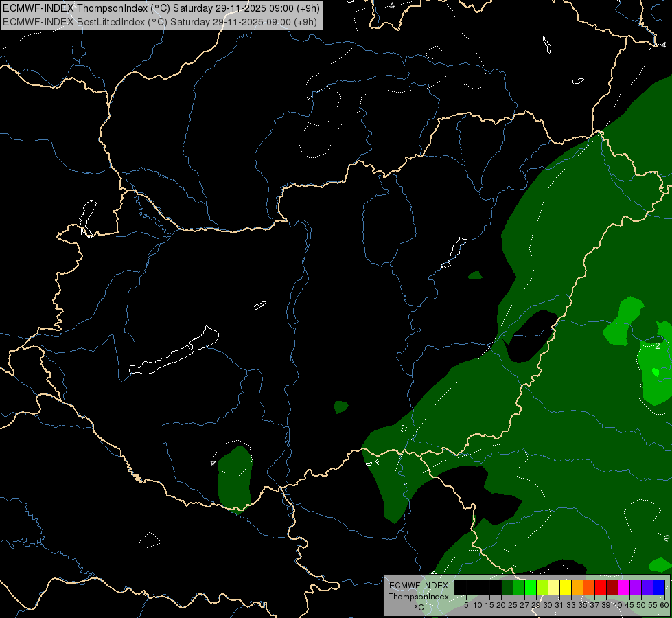Select the yellow-green 29–30 legend swatch

(x=542, y=587)
